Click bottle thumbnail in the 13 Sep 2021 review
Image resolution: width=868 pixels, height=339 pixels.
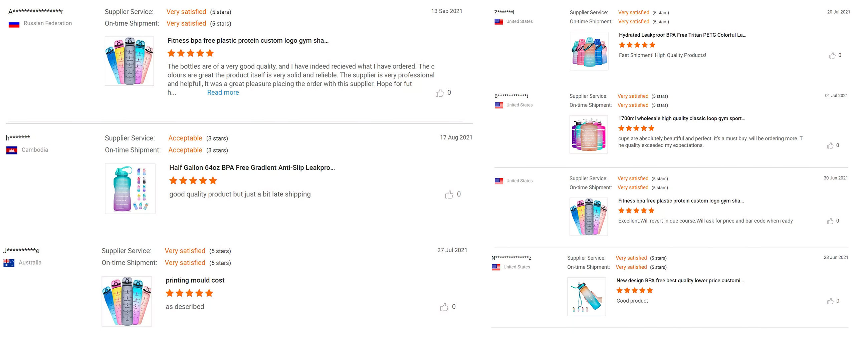[130, 61]
